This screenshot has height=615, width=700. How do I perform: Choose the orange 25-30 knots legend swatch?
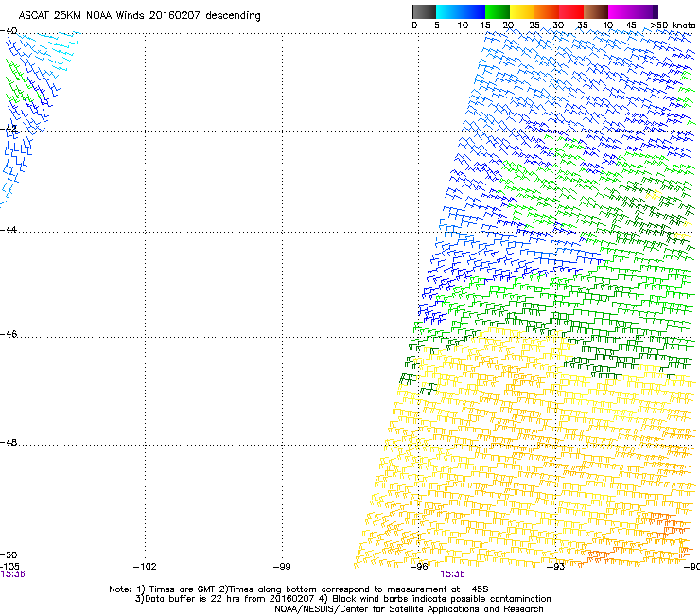tap(547, 11)
